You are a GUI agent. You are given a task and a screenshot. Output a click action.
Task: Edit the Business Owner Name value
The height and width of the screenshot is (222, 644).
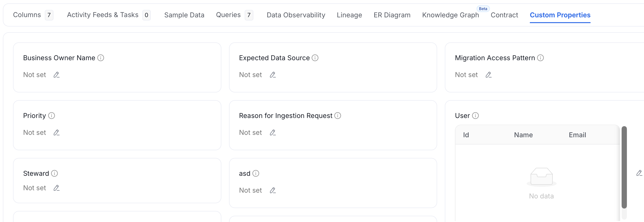point(57,75)
